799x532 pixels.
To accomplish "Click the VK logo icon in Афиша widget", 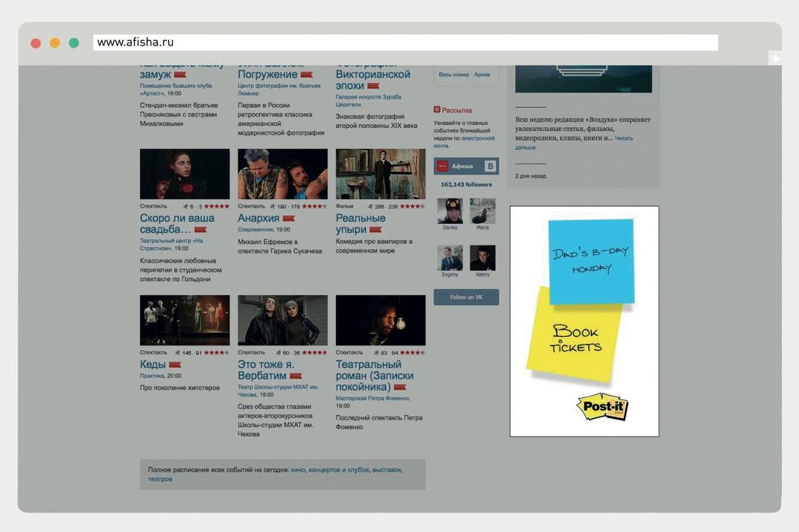I will pos(490,166).
